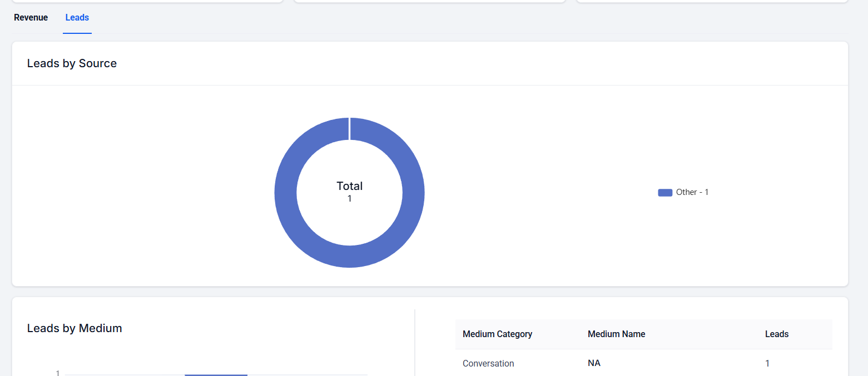Click the vertical divider beside the medium table
868x376 pixels.
(415, 342)
